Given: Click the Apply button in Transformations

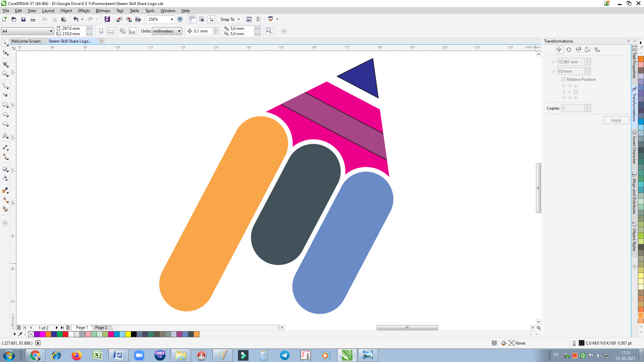Looking at the screenshot, I should (x=616, y=120).
